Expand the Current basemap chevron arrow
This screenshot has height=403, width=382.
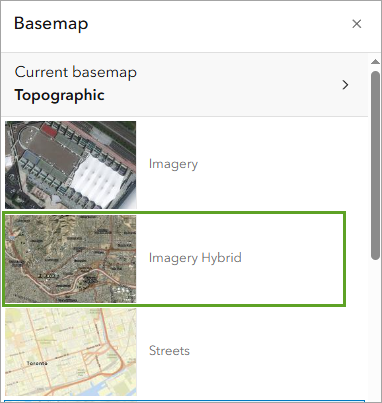345,85
